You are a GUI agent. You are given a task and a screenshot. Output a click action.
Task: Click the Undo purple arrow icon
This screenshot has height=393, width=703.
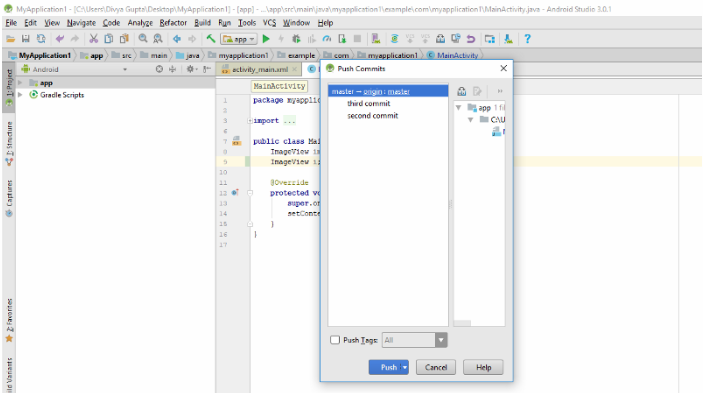pyautogui.click(x=60, y=39)
